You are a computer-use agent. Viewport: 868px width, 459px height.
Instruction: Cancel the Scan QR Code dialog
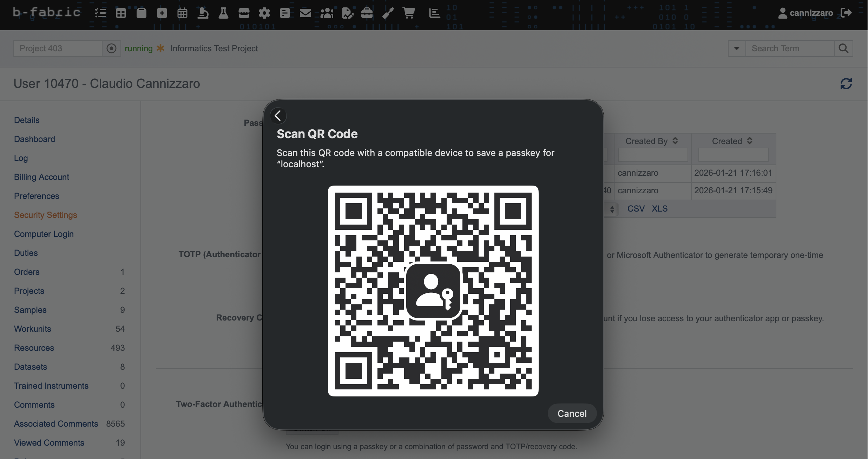point(572,414)
